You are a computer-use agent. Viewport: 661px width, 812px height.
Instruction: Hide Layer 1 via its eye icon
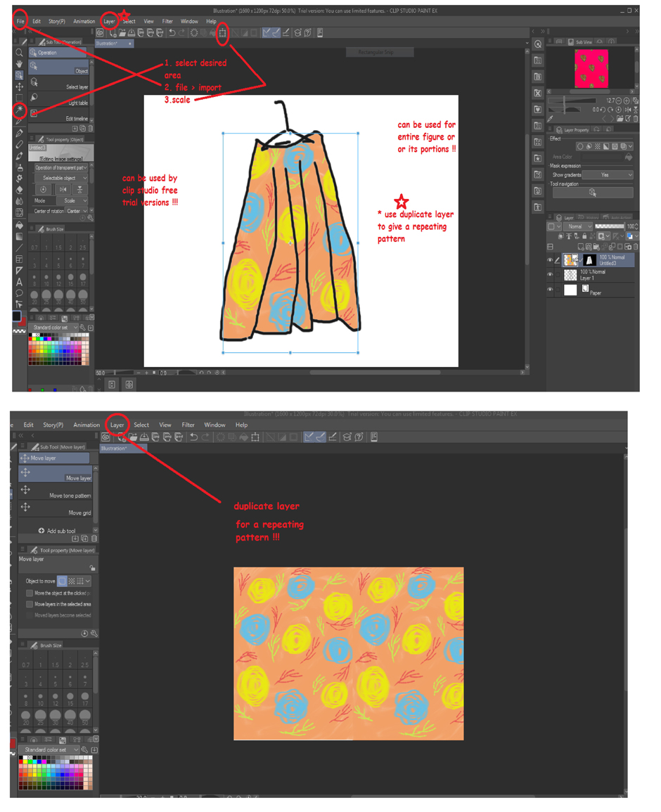(x=550, y=274)
